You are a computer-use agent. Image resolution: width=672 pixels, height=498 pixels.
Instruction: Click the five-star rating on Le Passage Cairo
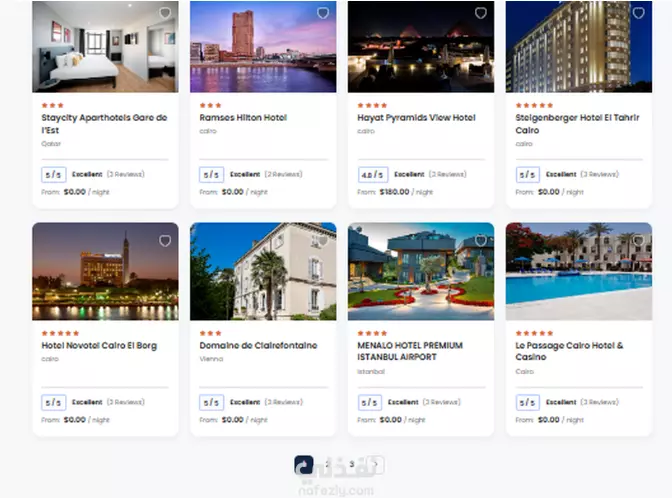pyautogui.click(x=534, y=333)
